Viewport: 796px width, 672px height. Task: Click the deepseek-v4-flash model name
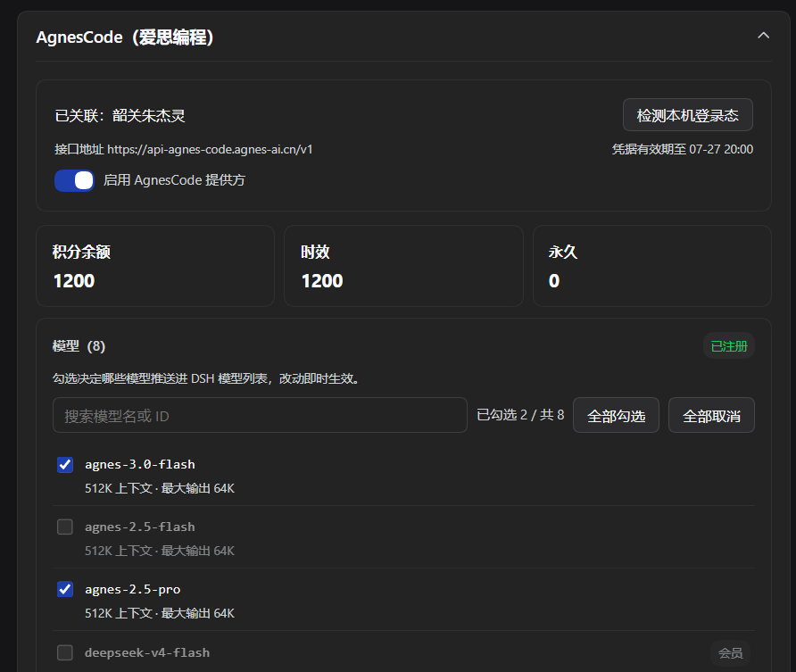click(x=147, y=652)
